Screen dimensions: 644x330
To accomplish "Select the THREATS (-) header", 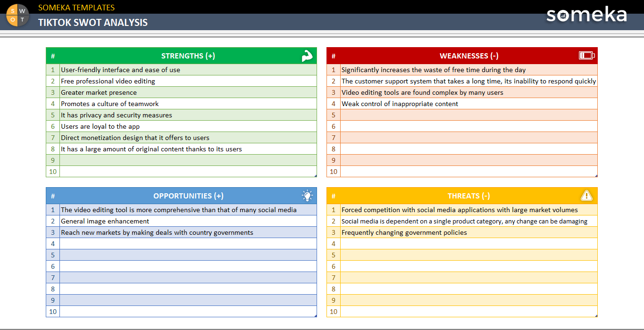I will point(469,196).
